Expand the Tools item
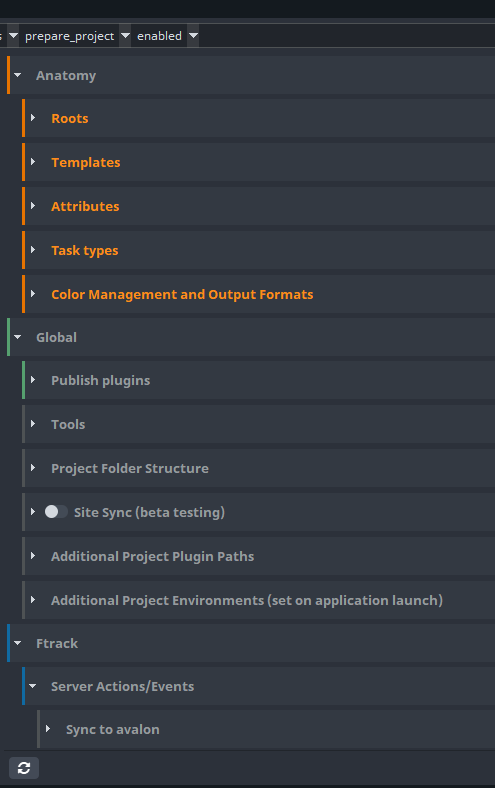Screen dimensions: 495x788 [33, 424]
